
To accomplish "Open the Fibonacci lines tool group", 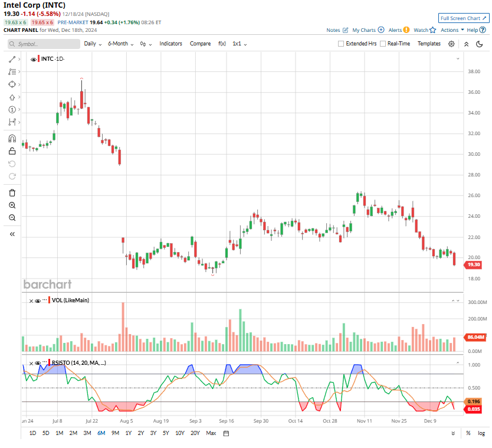I will (x=12, y=71).
